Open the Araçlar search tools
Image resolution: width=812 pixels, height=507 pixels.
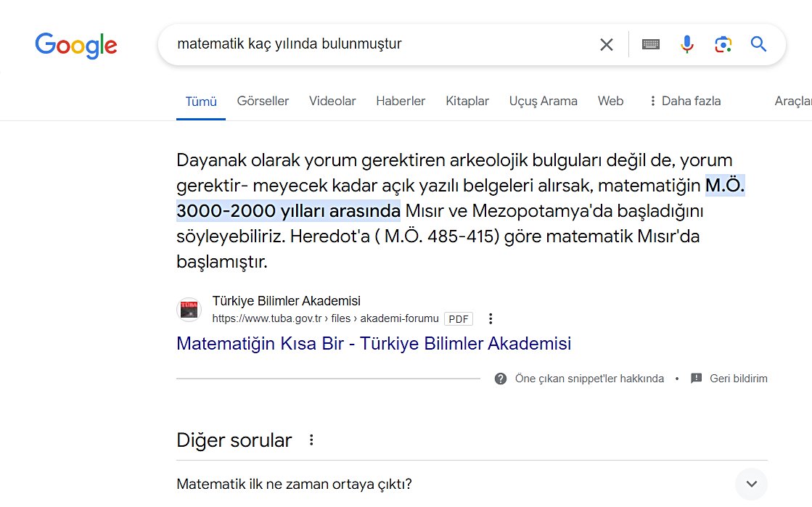point(792,101)
